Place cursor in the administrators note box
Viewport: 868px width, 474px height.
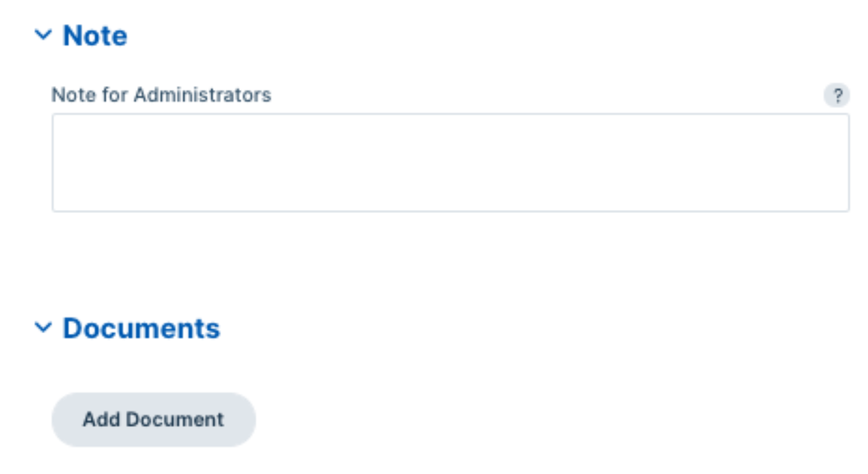click(x=450, y=163)
